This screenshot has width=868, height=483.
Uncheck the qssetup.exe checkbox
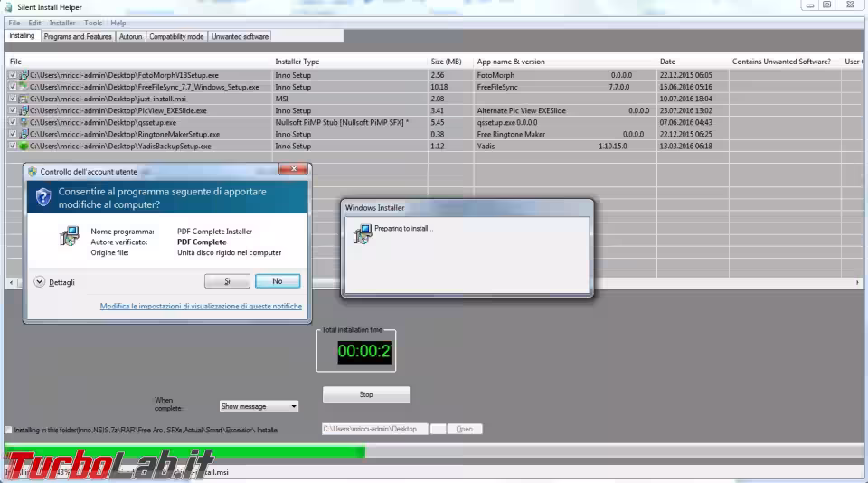coord(12,122)
